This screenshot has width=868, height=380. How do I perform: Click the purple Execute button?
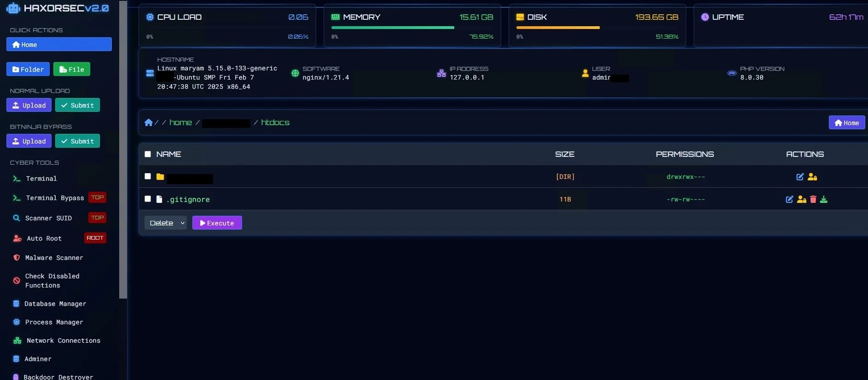pyautogui.click(x=217, y=223)
